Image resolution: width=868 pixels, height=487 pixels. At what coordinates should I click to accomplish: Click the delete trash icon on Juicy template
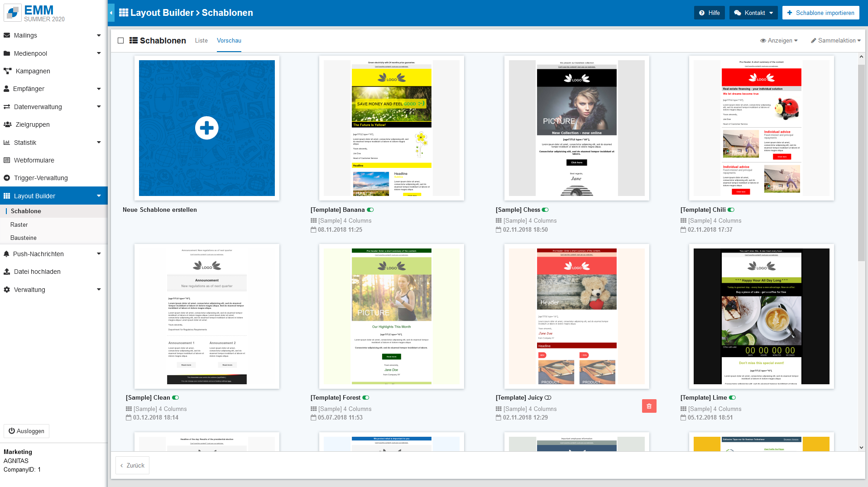tap(649, 406)
